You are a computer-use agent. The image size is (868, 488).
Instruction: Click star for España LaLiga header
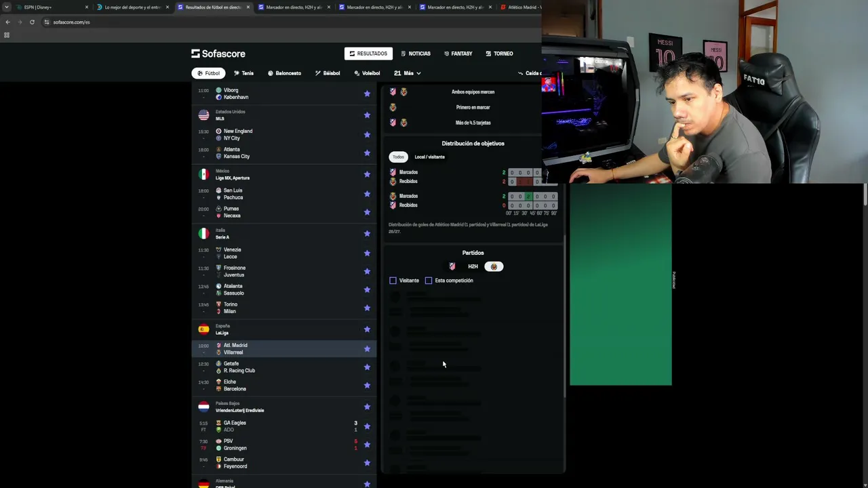(x=367, y=329)
